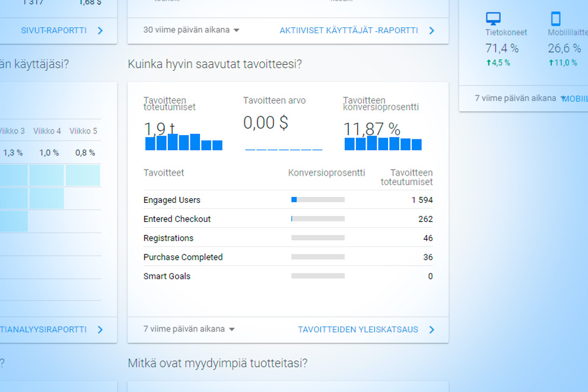This screenshot has height=392, width=588.
Task: Select the 71,4 % desktop value
Action: 502,48
